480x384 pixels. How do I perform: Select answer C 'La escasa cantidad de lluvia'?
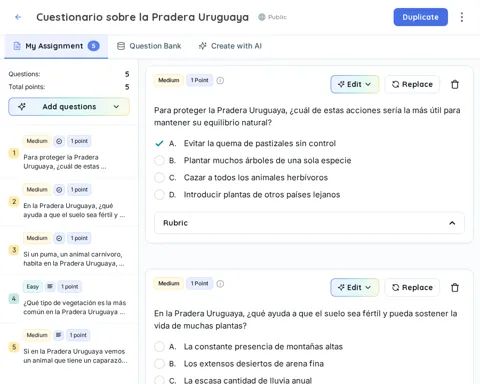tap(159, 380)
